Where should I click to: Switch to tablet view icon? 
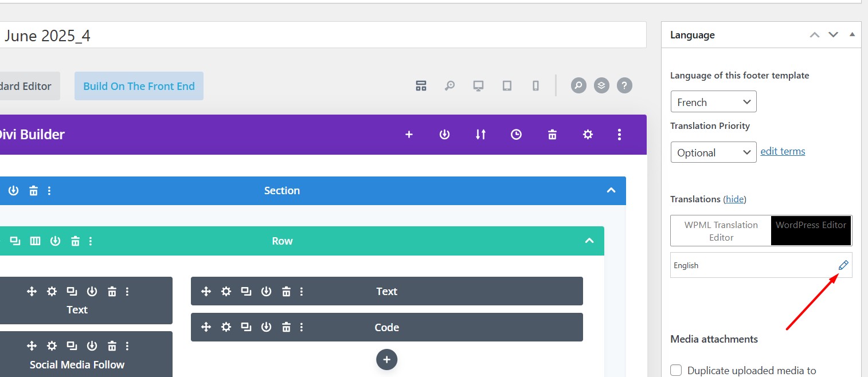[507, 86]
